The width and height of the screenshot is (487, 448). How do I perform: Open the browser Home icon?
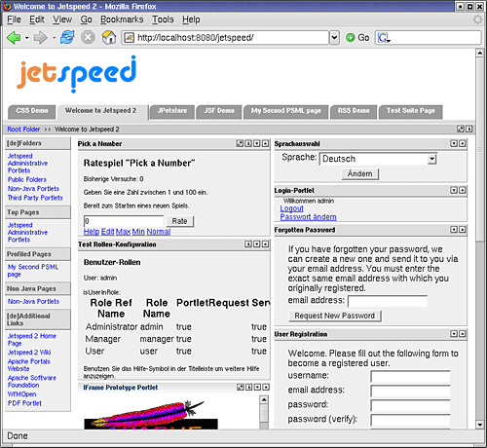click(x=109, y=37)
